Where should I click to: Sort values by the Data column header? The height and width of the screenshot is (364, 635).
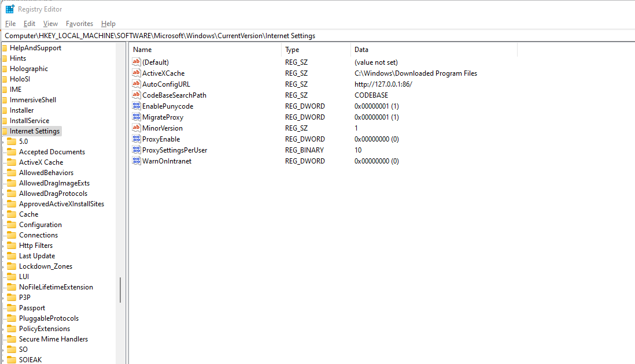[x=434, y=49]
